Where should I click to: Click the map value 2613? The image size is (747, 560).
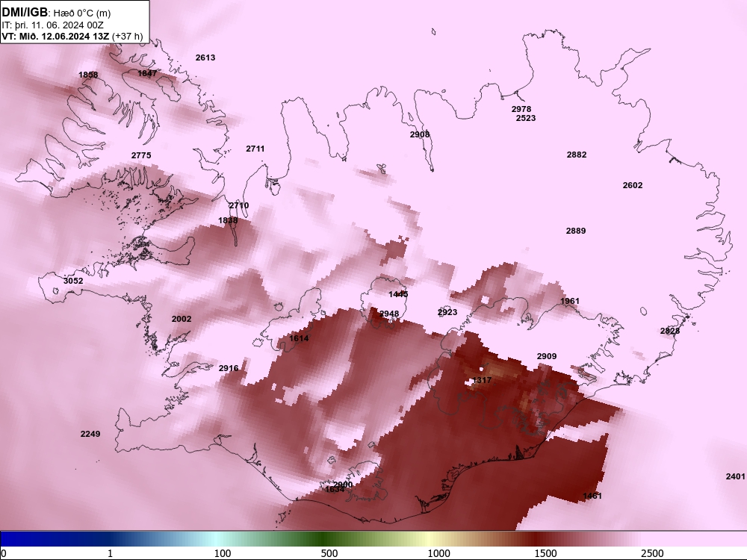(205, 57)
